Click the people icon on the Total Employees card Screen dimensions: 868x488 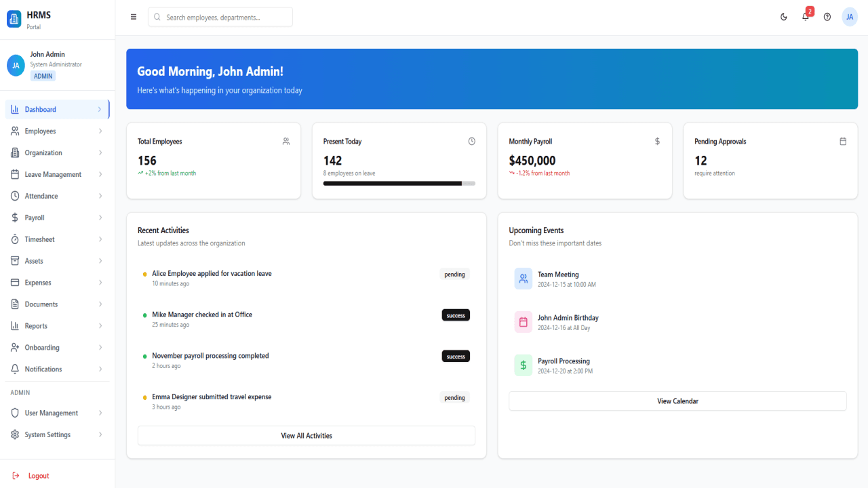(286, 142)
